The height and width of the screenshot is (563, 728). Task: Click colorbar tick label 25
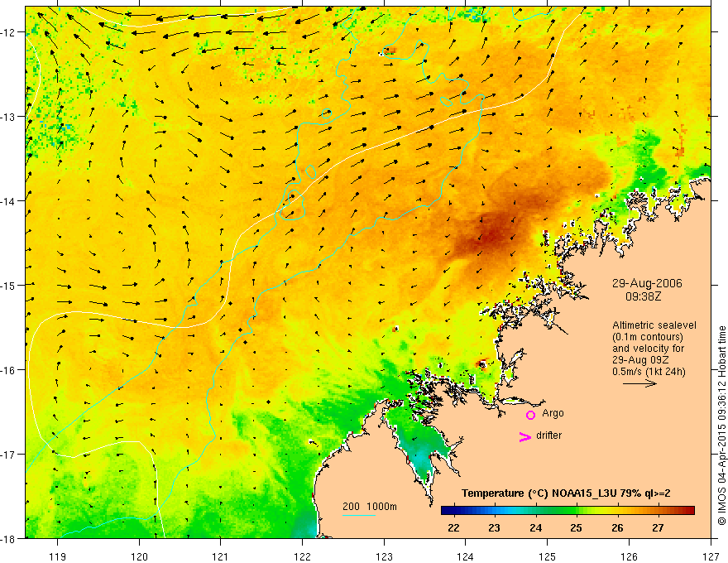click(576, 527)
